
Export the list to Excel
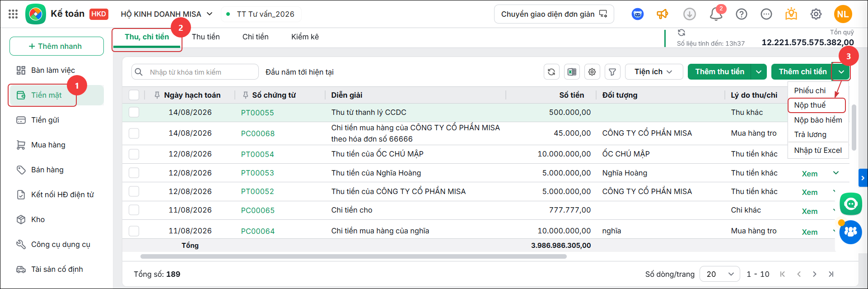click(572, 72)
